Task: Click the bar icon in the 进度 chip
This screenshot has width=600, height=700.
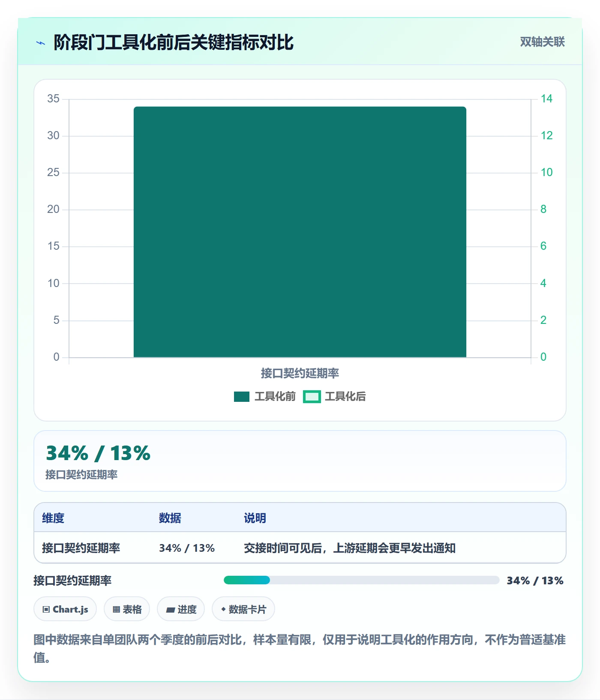Action: 171,610
